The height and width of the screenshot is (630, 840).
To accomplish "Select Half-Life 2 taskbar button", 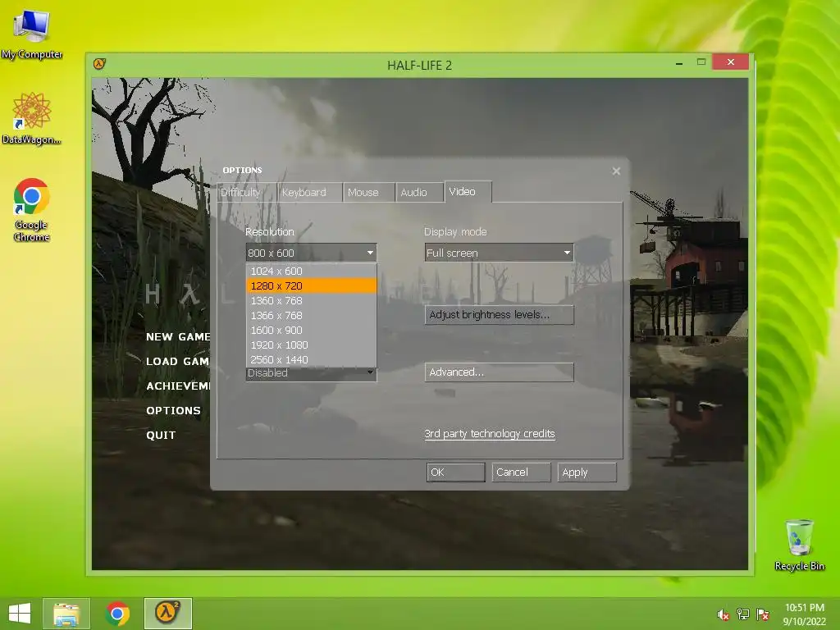I will [167, 614].
